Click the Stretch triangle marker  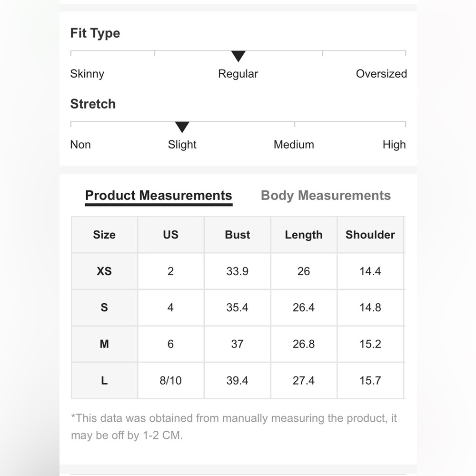(182, 127)
